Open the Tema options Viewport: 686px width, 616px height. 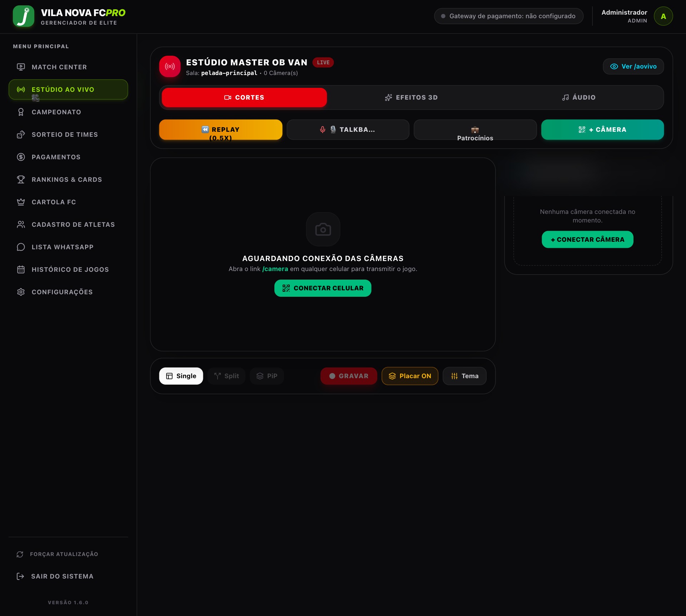pyautogui.click(x=464, y=376)
